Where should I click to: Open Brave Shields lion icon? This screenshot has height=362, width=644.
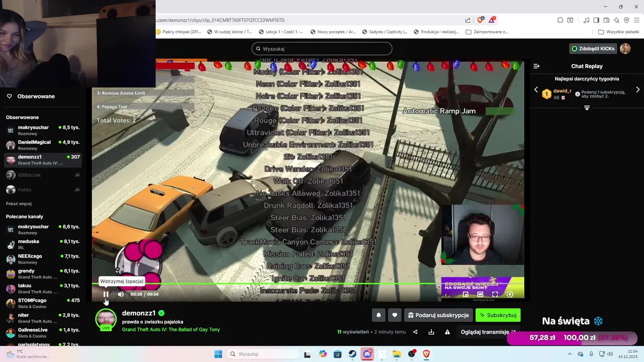[480, 20]
